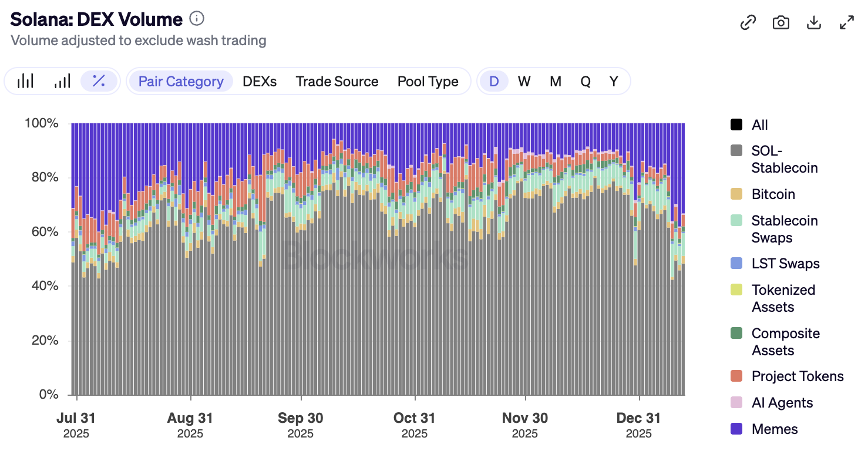Click the info icon beside DEX Volume title

coord(197,19)
